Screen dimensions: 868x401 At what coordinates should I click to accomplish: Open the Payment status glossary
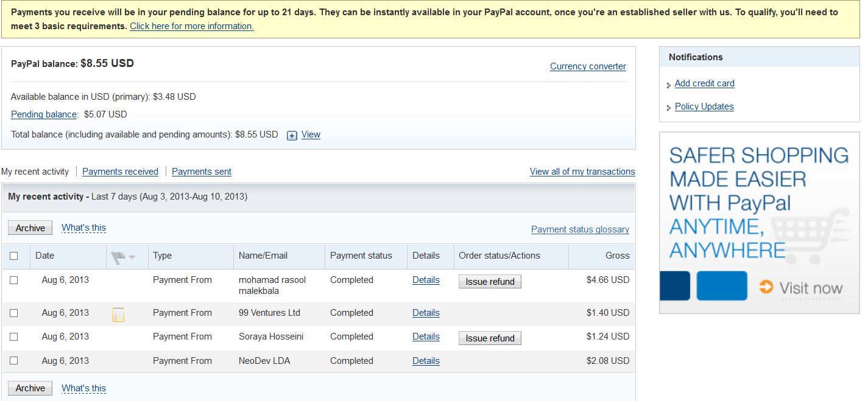(x=580, y=229)
